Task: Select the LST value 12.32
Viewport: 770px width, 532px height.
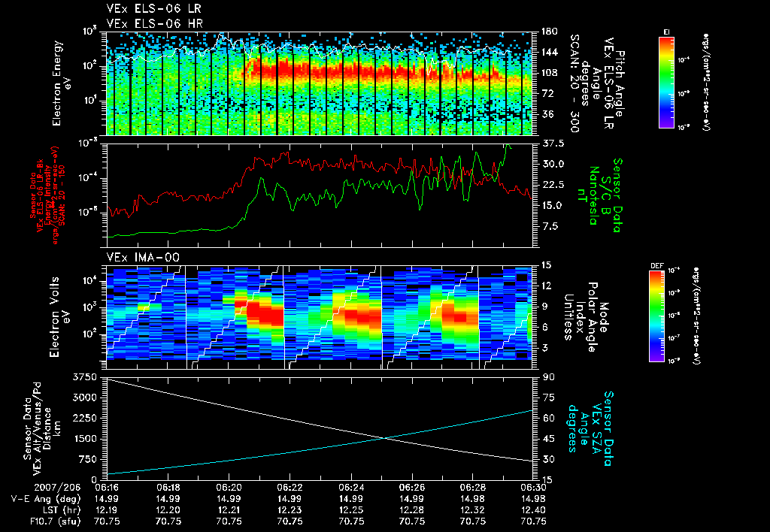Action: [x=473, y=510]
